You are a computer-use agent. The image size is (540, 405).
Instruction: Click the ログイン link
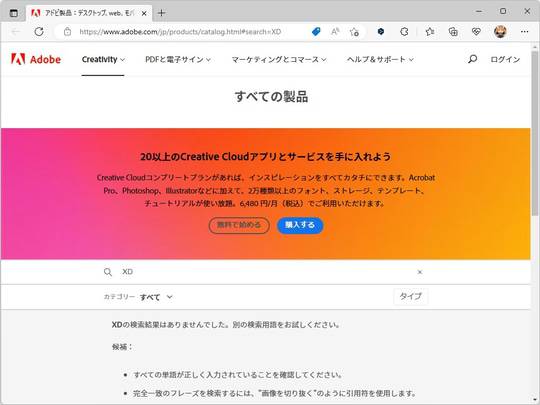[505, 60]
